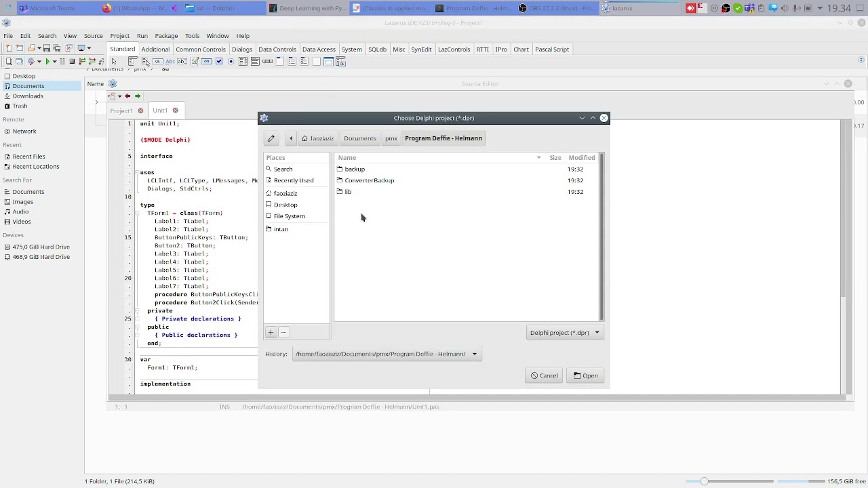This screenshot has width=868, height=488.
Task: Select the TPopupMenu component in palette
Action: (x=145, y=61)
